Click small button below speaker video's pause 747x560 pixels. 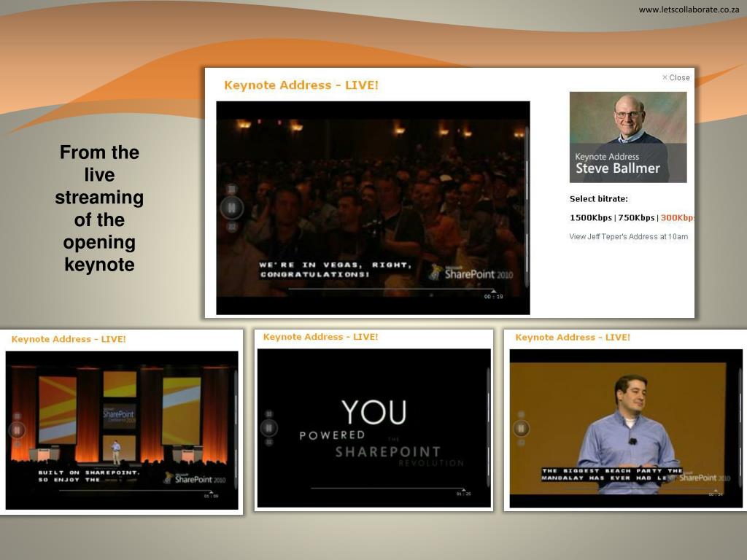point(521,443)
